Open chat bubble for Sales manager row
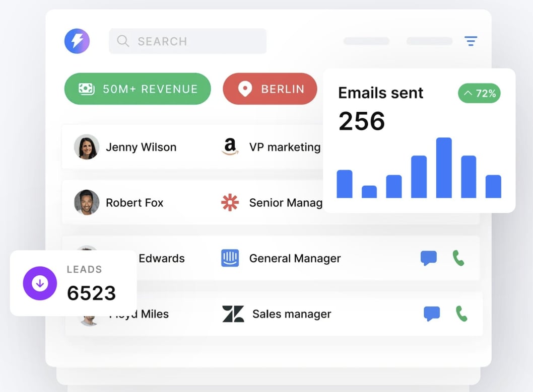533x392 pixels. point(432,314)
